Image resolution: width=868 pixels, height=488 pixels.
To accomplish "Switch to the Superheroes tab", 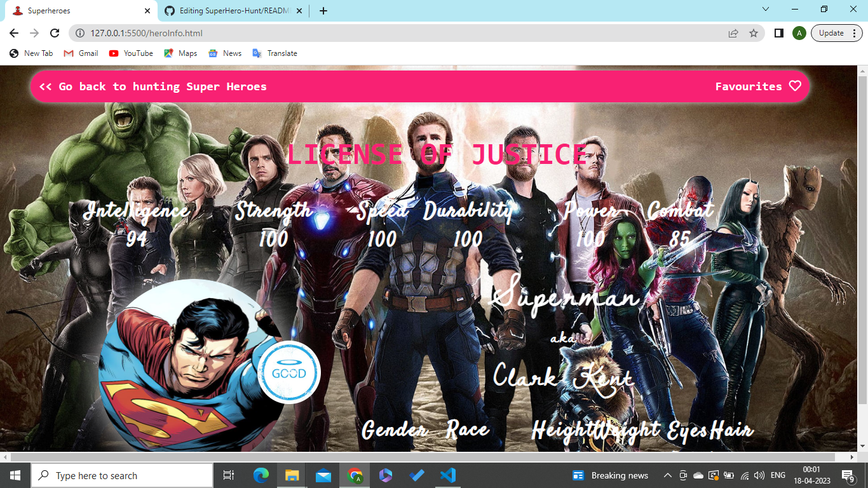I will click(x=76, y=10).
